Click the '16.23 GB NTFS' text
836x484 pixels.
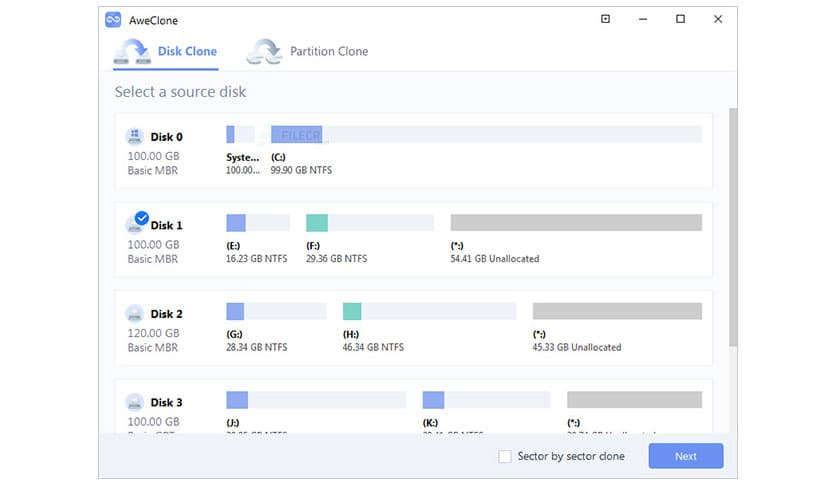[x=256, y=259]
